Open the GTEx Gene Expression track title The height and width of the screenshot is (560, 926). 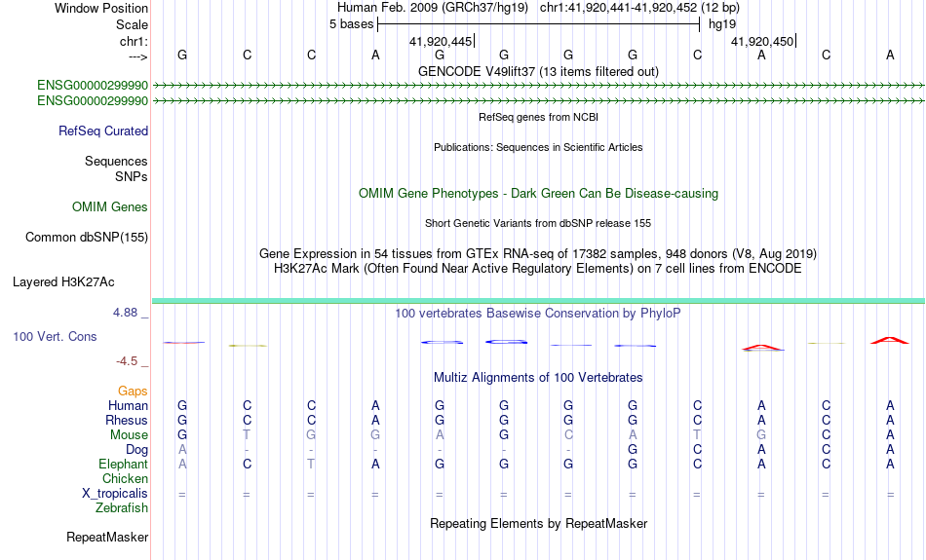click(x=538, y=254)
